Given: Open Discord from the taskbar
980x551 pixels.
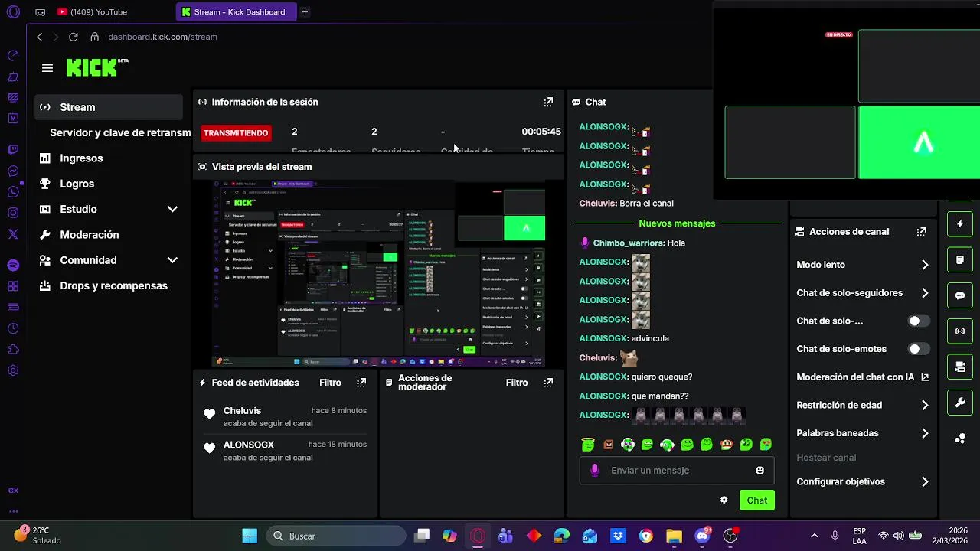Looking at the screenshot, I should (702, 536).
